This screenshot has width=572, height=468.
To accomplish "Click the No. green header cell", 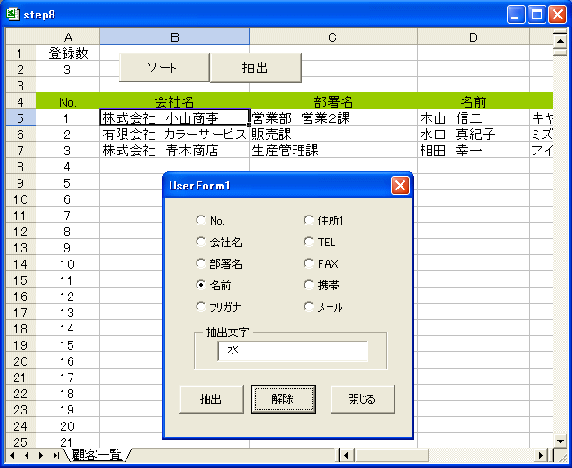I will tap(67, 102).
